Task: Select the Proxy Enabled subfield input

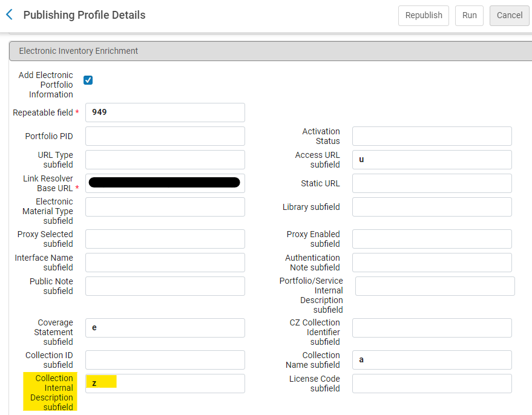Action: click(x=432, y=239)
